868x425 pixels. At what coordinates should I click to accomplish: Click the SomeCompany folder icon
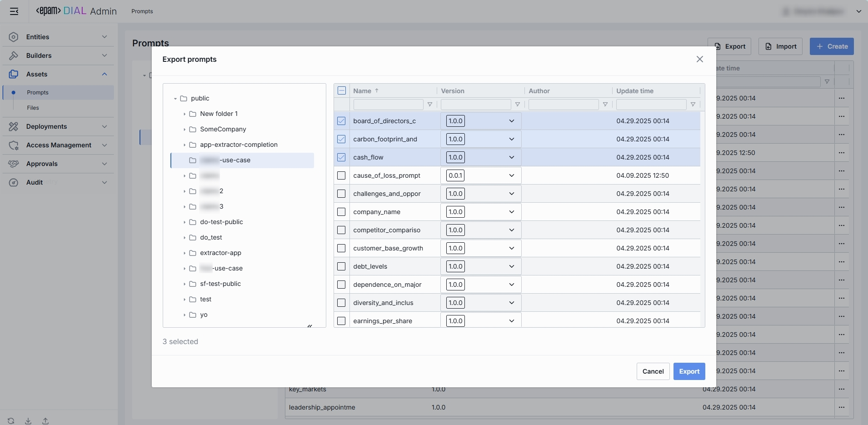(x=193, y=130)
